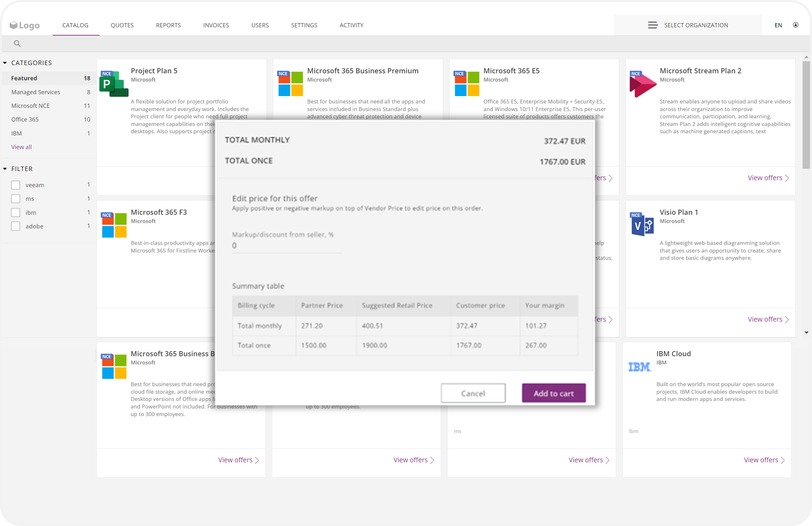Click the Microsoft 365 F3 logo icon
The width and height of the screenshot is (812, 526).
(x=114, y=225)
